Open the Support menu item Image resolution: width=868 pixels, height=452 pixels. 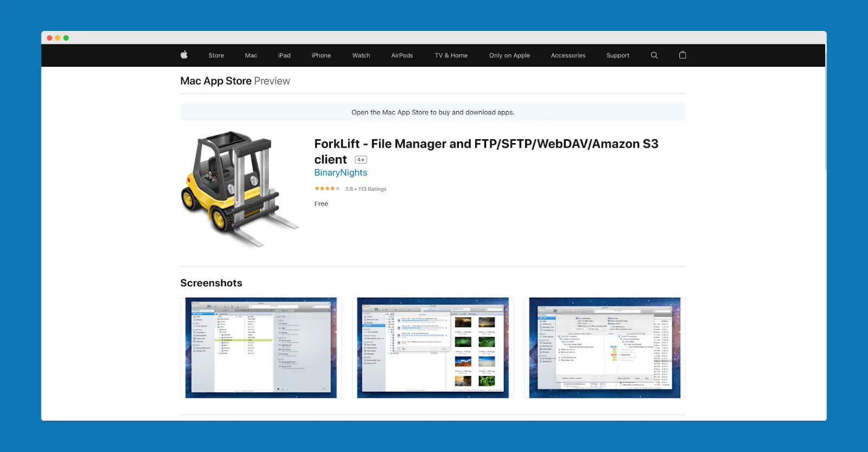(x=617, y=55)
